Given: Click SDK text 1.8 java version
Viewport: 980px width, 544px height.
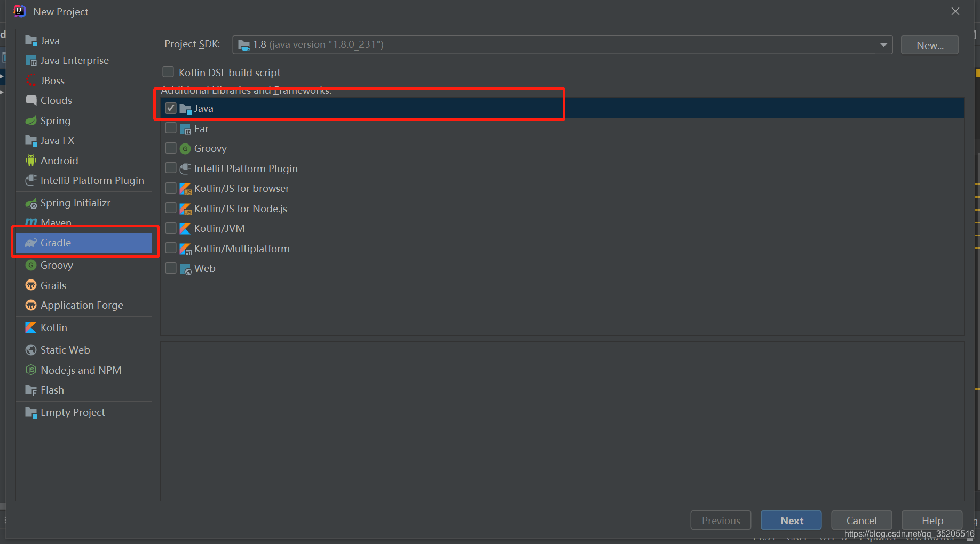Looking at the screenshot, I should [318, 44].
